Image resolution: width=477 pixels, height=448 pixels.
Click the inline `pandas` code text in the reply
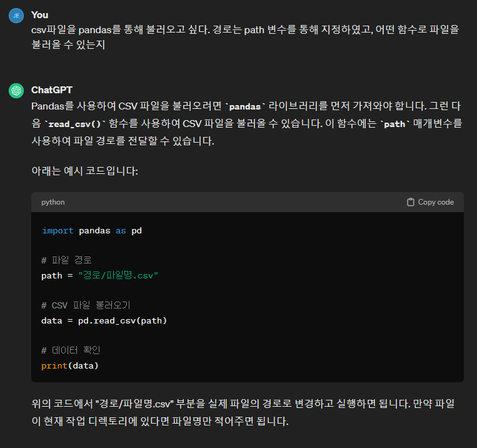click(245, 106)
